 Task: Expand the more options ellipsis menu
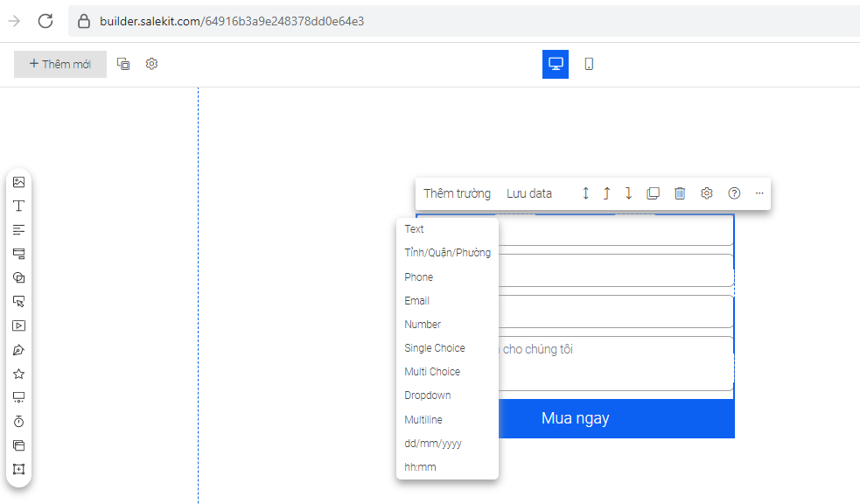759,193
